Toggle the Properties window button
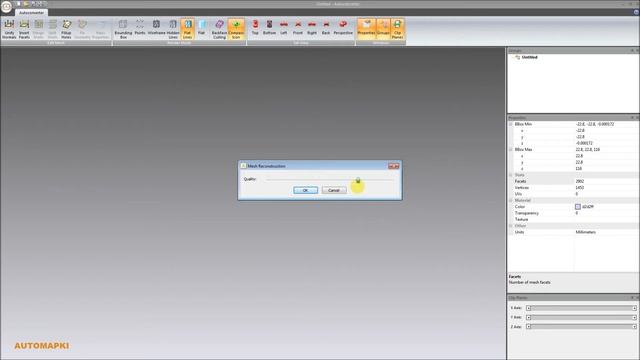640x360 pixels. (x=366, y=29)
